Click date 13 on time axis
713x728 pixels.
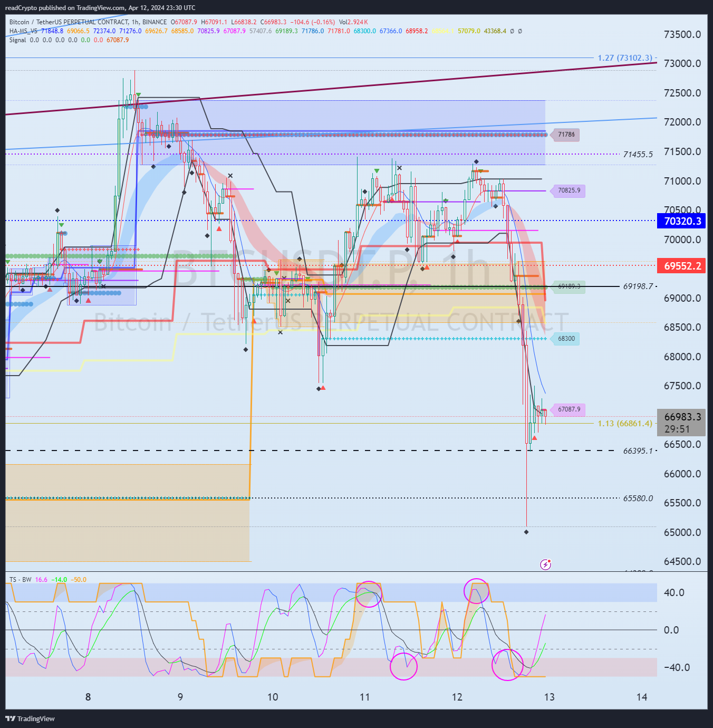click(550, 697)
